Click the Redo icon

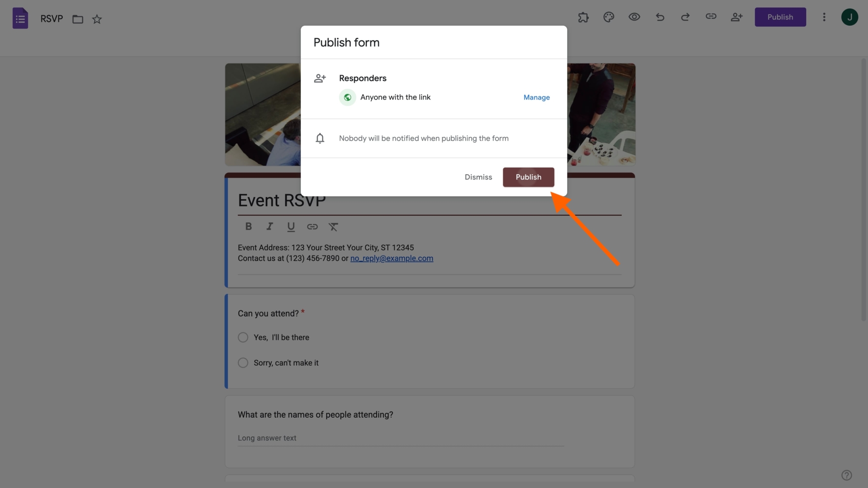(x=685, y=17)
